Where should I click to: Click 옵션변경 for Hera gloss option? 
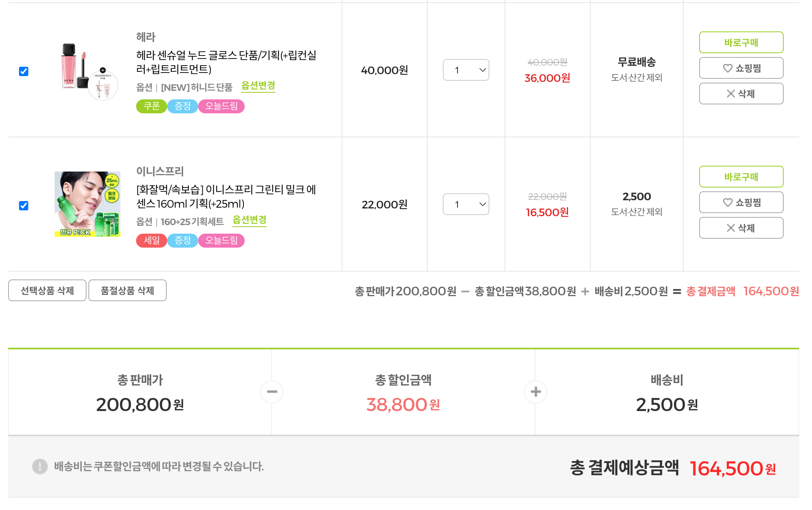pyautogui.click(x=258, y=85)
